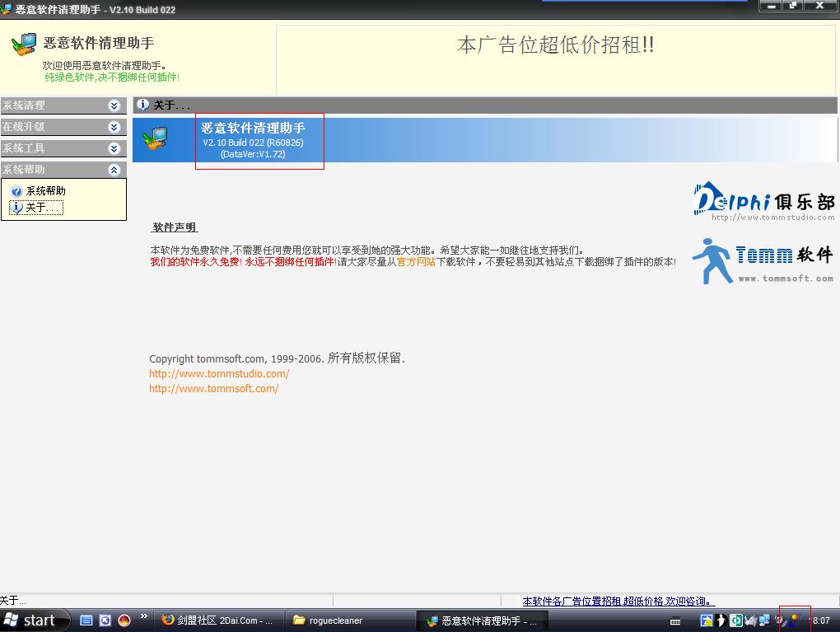Open the http://www.tommstudio.com/ link
Viewport: 840px width, 632px height.
point(219,373)
